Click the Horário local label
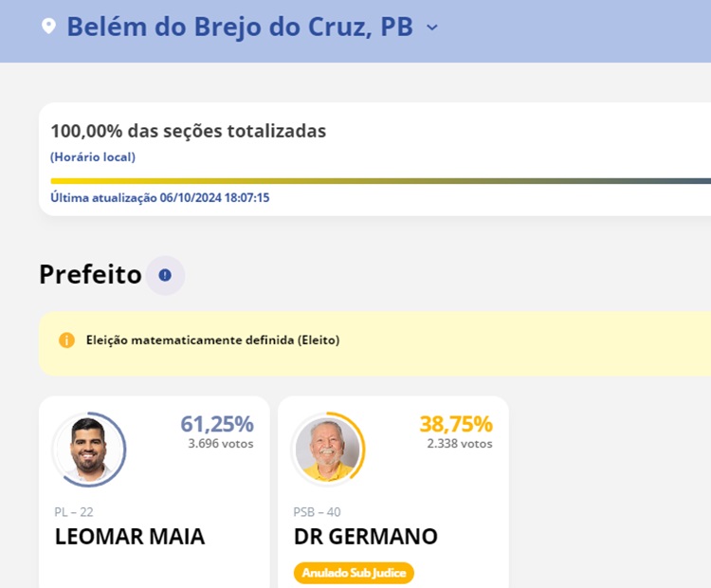 (x=93, y=156)
